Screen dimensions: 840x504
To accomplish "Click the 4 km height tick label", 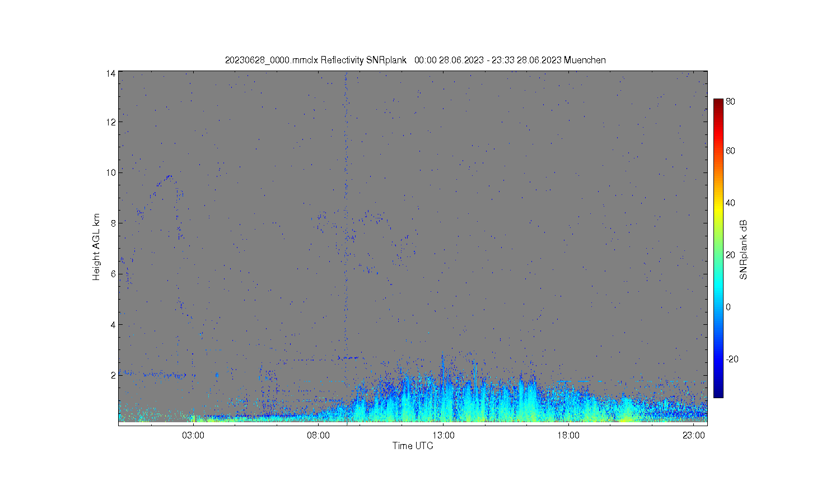I will tap(113, 324).
